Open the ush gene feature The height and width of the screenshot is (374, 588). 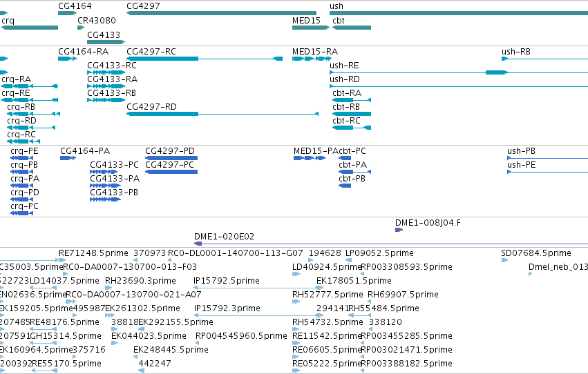[x=459, y=13]
